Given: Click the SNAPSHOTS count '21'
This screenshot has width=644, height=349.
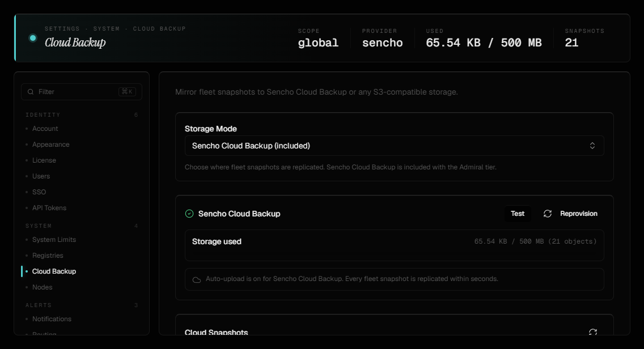Looking at the screenshot, I should point(571,42).
